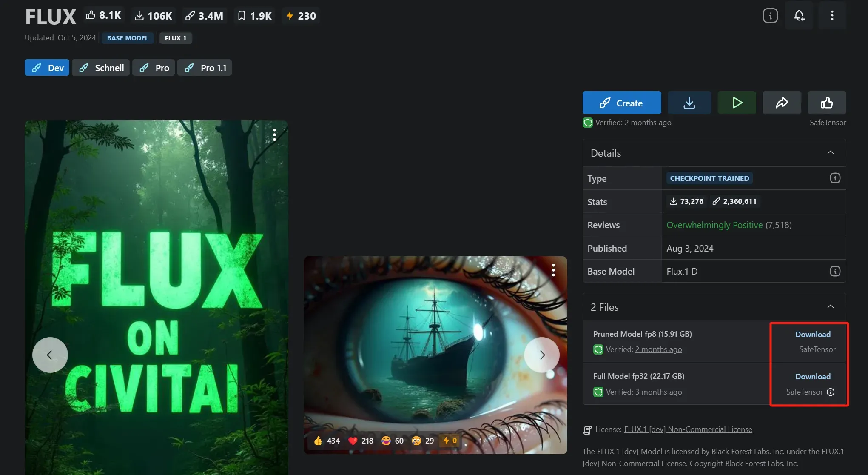Open the options menu on the eye image

pos(553,270)
